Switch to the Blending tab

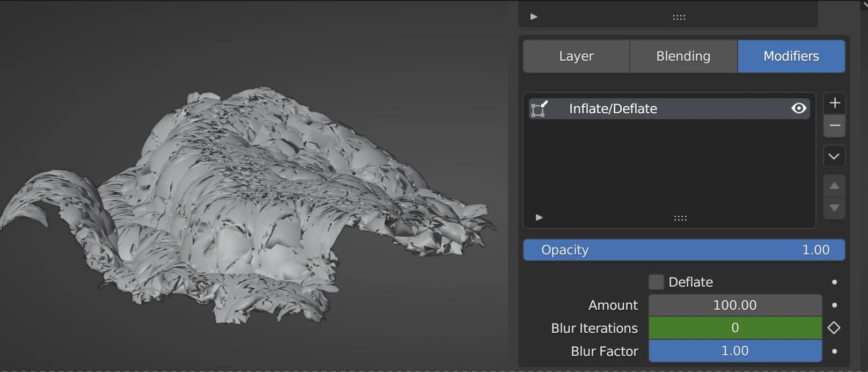(683, 56)
